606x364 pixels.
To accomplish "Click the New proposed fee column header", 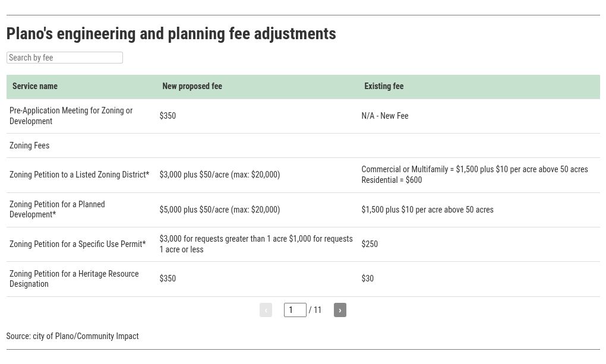I will pyautogui.click(x=192, y=86).
